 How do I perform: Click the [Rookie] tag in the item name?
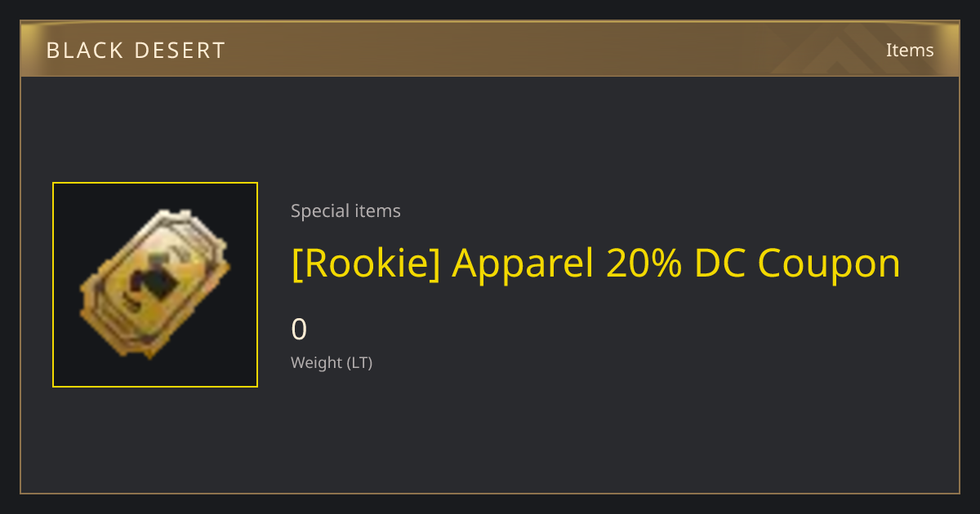[366, 263]
